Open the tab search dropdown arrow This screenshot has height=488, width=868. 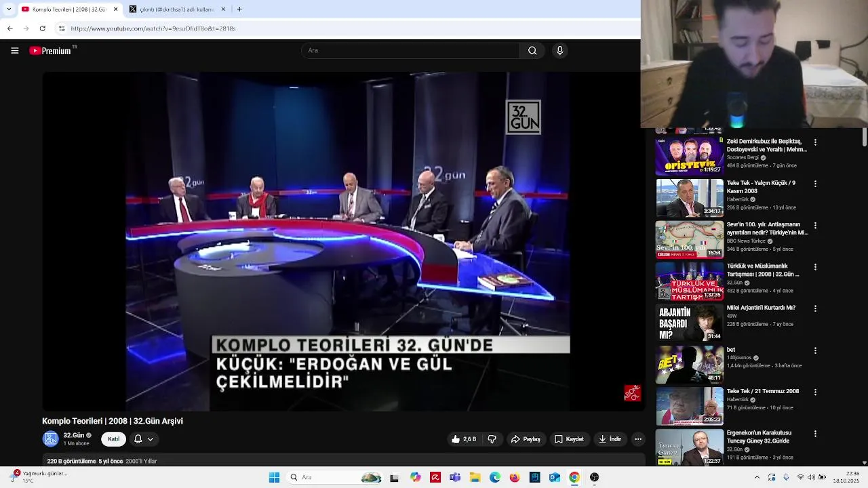coord(9,9)
